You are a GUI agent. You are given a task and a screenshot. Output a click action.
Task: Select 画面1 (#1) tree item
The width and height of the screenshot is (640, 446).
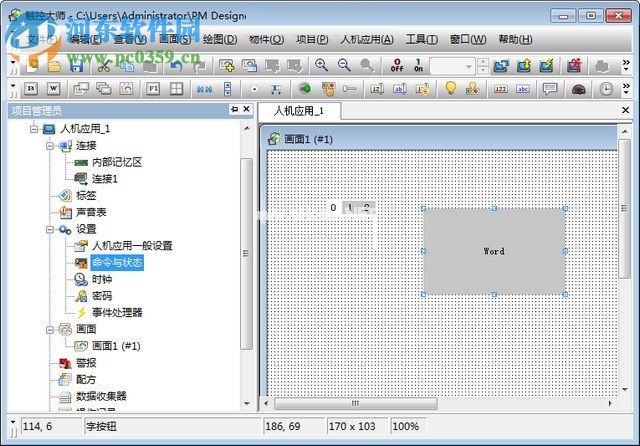pos(116,346)
